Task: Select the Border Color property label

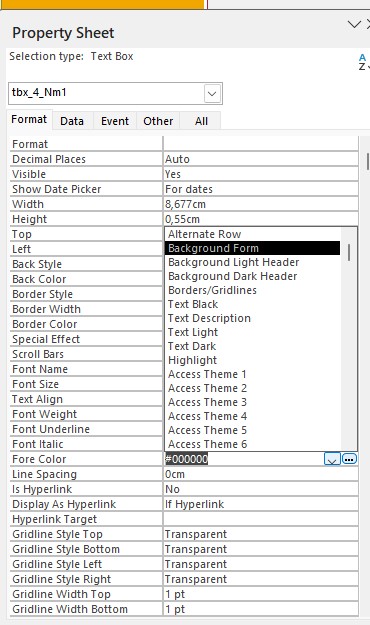Action: pyautogui.click(x=45, y=324)
